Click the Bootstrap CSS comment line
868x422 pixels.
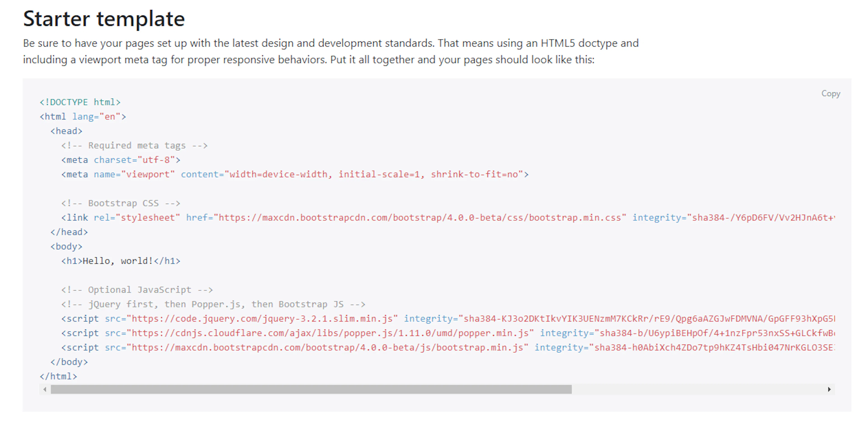coord(120,203)
